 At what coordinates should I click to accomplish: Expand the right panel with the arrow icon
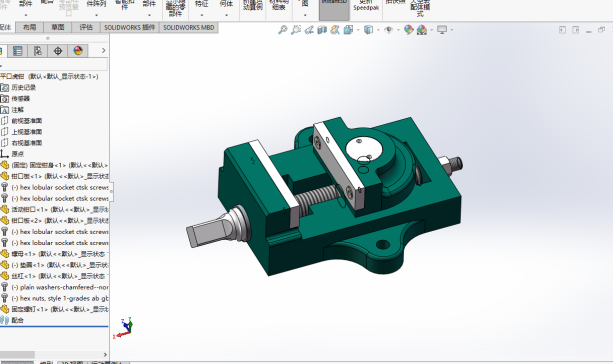point(575,30)
